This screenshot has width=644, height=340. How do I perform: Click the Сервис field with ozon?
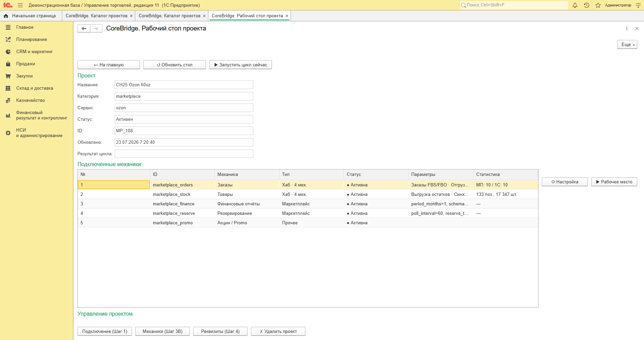coord(184,108)
